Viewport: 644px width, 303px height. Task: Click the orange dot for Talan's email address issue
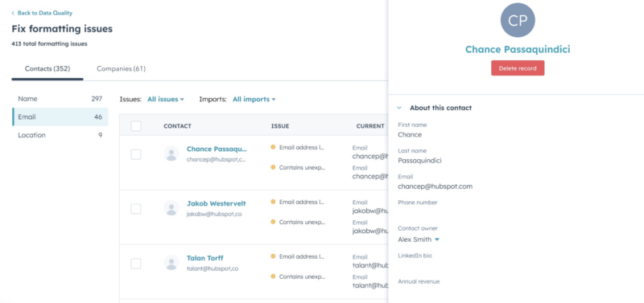click(x=273, y=256)
